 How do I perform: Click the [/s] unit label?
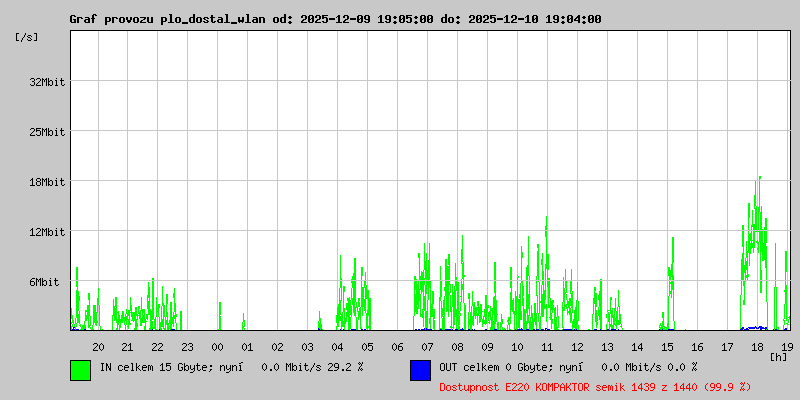(28, 37)
